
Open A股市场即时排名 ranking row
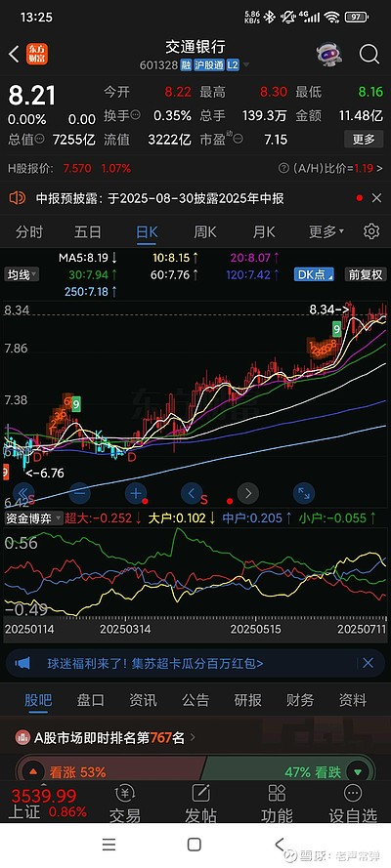click(106, 737)
